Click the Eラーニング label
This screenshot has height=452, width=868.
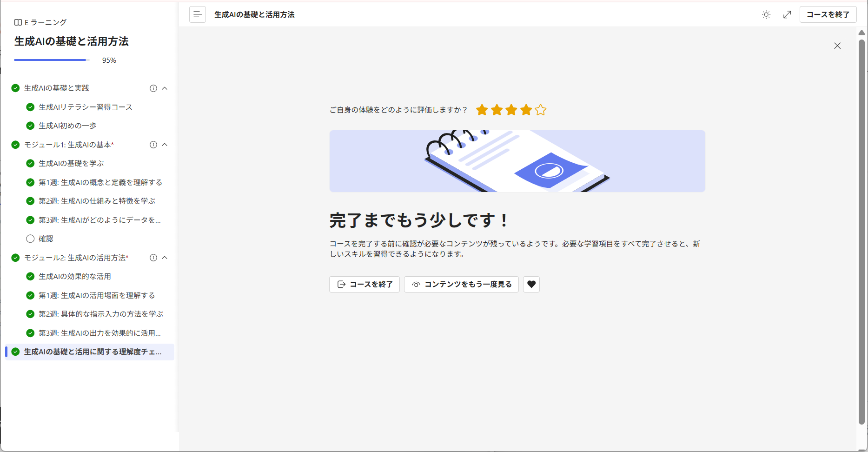coord(46,22)
